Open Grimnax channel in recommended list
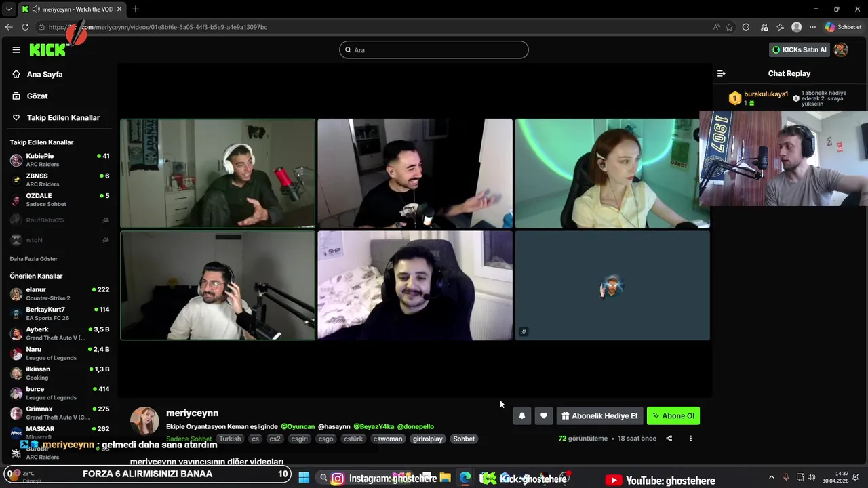The width and height of the screenshot is (868, 488). point(59,413)
